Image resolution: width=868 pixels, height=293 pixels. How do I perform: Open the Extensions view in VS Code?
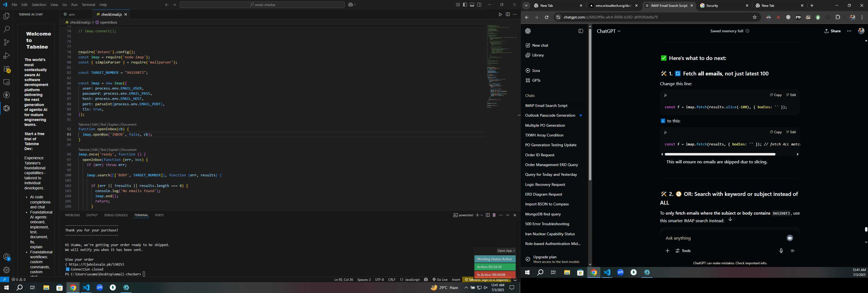point(7,69)
